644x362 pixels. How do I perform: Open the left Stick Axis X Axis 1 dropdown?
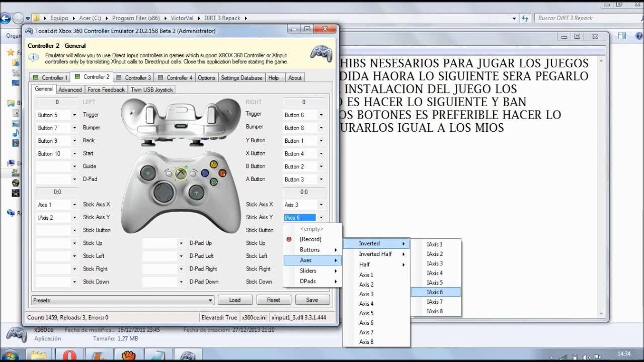[74, 205]
